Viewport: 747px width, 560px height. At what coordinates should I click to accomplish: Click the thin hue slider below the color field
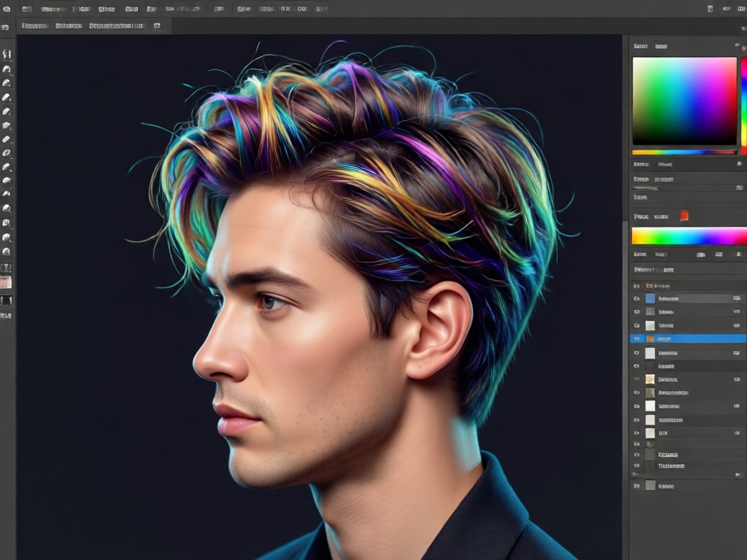[684, 152]
